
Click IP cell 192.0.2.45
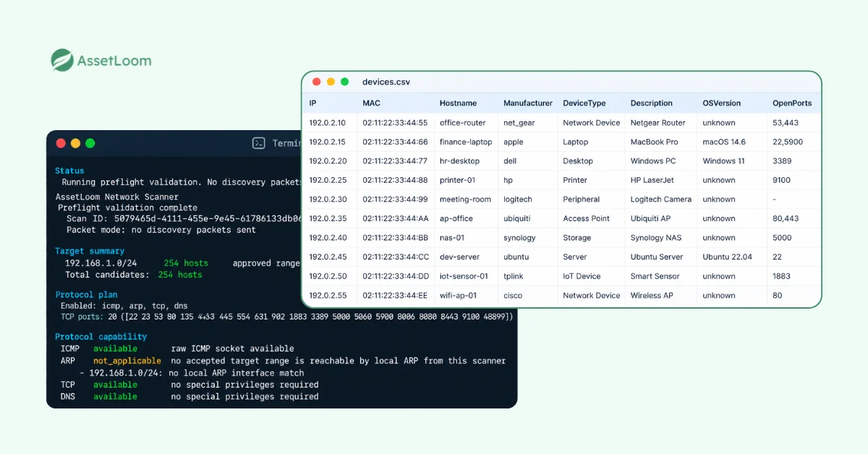click(x=328, y=257)
